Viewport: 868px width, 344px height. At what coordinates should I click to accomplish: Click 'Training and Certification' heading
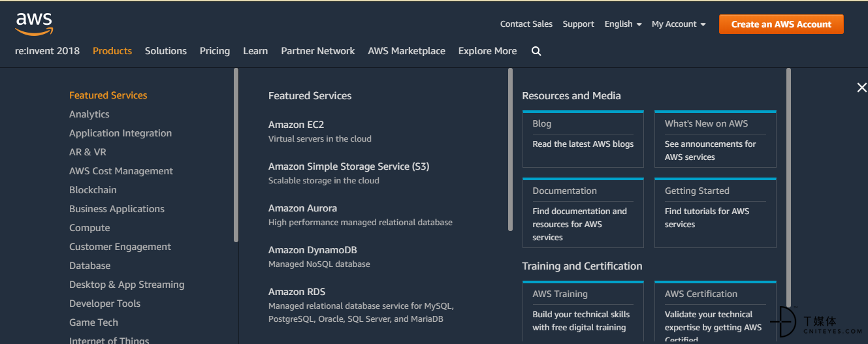(x=583, y=266)
